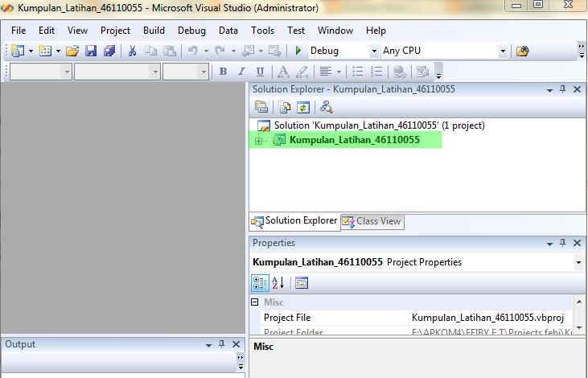The height and width of the screenshot is (378, 588).
Task: Click the Properties grid scroll up arrow
Action: (579, 302)
